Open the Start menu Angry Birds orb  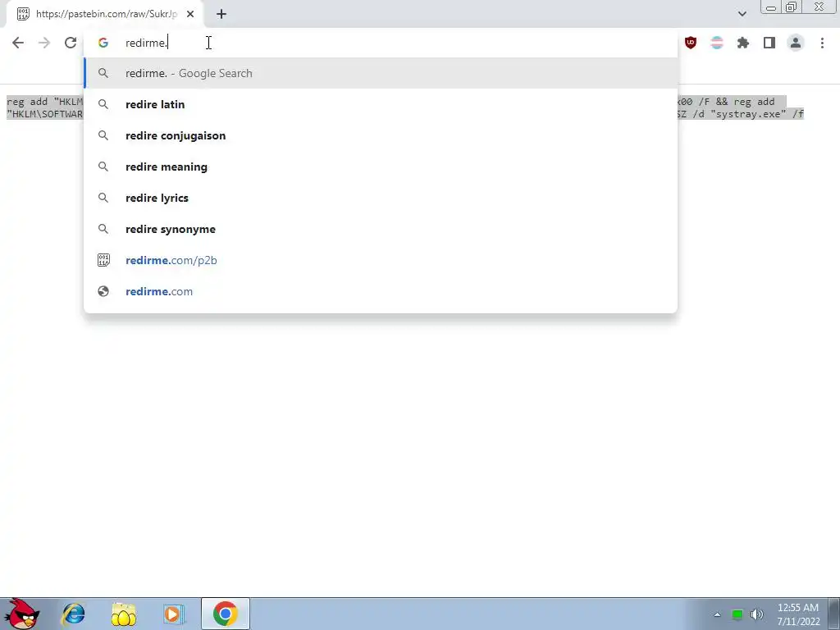click(21, 614)
